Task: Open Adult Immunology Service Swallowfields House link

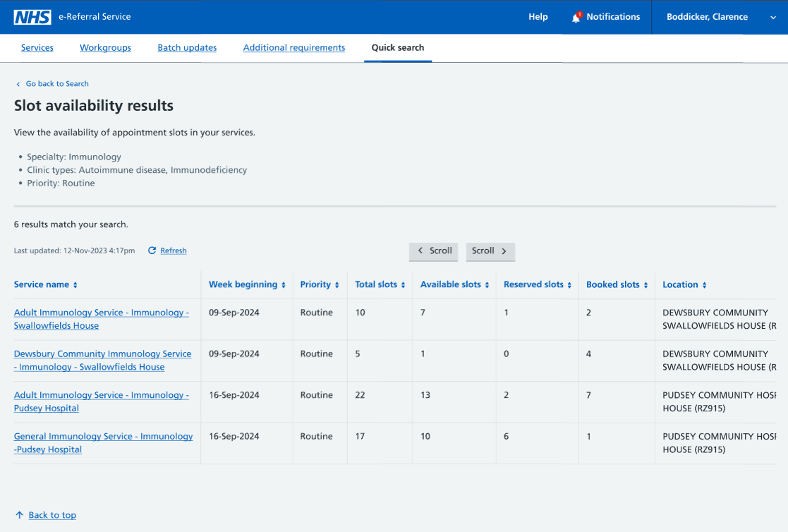Action: click(x=102, y=319)
